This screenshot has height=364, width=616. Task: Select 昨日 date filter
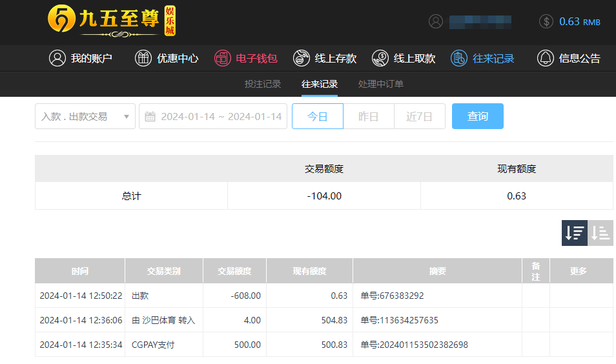[x=369, y=116]
